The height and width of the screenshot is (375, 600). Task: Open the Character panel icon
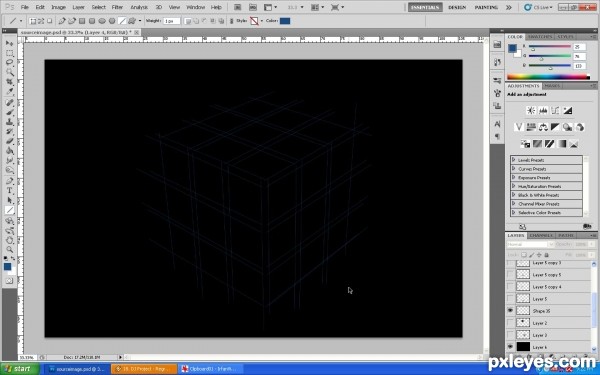pyautogui.click(x=497, y=124)
